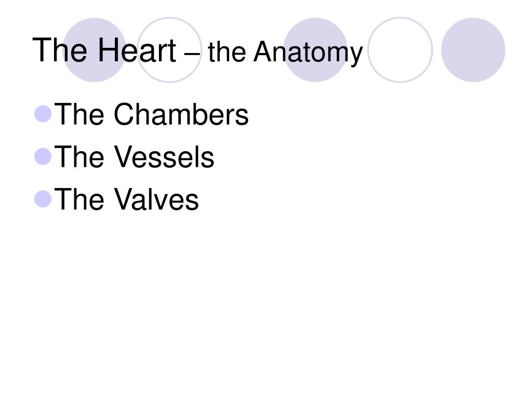Click the lavender bullet beside The Vessels

[x=43, y=156]
